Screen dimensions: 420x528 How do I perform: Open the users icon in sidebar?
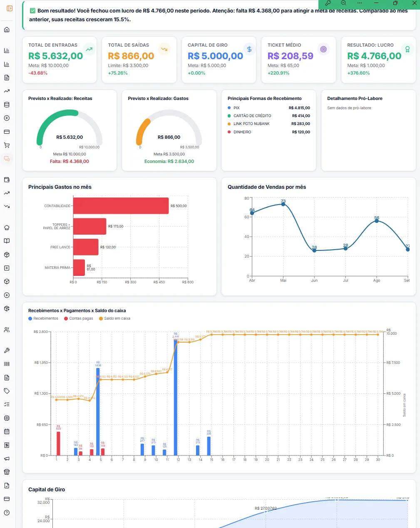7,330
